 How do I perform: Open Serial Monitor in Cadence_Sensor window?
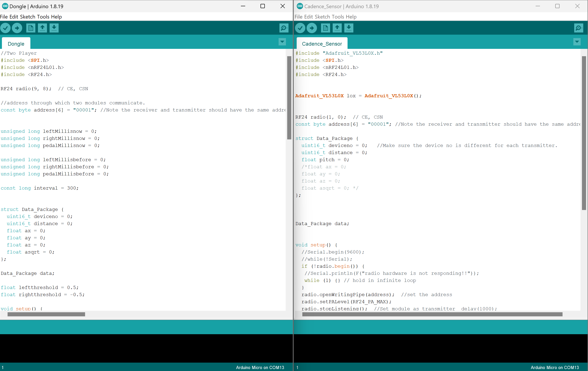579,28
